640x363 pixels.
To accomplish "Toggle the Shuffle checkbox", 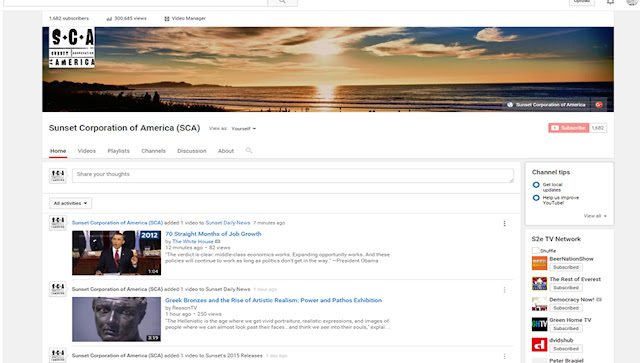I will coord(536,250).
